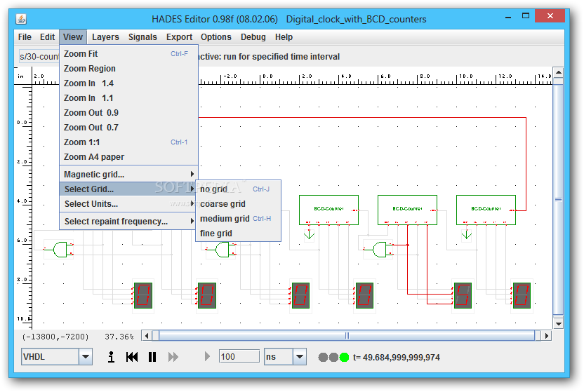The width and height of the screenshot is (584, 392).
Task: Rewind the simulation to start
Action: coord(132,357)
